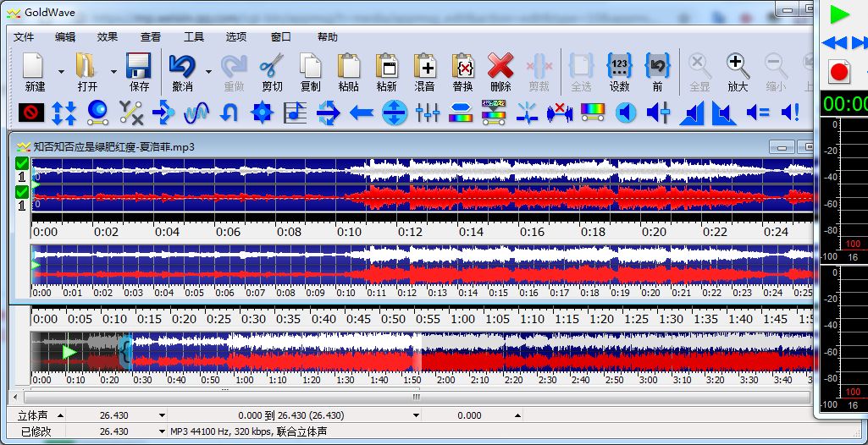This screenshot has width=868, height=445.
Task: Expand the dropdown arrow beside Undo (撤消)
Action: coord(208,72)
